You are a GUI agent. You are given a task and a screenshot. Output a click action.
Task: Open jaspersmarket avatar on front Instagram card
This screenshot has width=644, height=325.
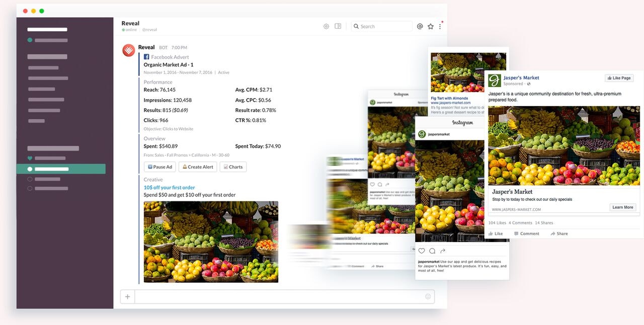(422, 134)
